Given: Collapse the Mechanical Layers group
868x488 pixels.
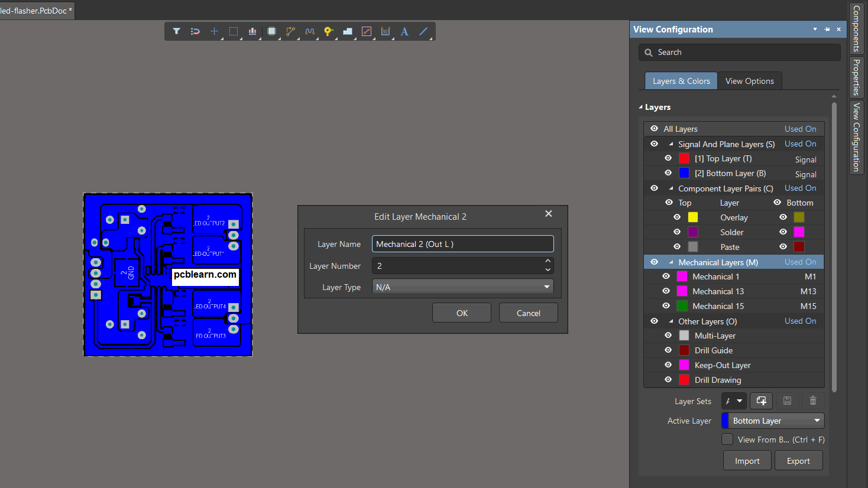Looking at the screenshot, I should click(671, 262).
